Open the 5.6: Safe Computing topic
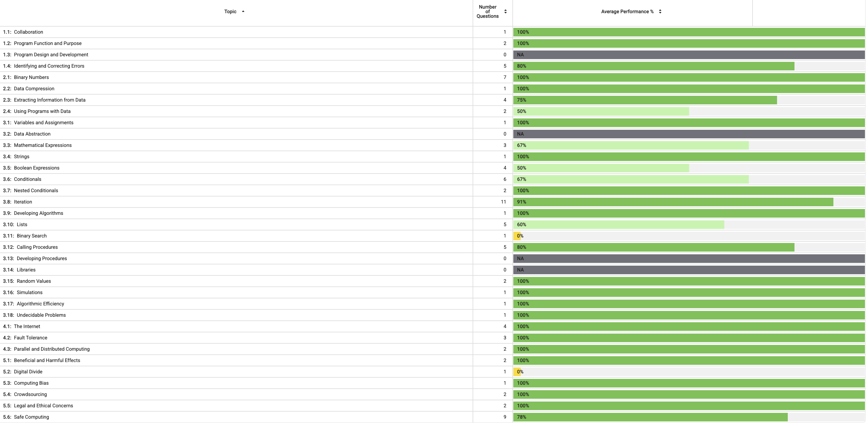 [x=31, y=417]
